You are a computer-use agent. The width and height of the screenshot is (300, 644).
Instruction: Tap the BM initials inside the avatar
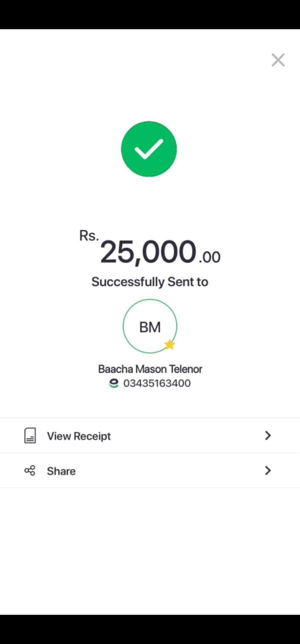click(150, 327)
